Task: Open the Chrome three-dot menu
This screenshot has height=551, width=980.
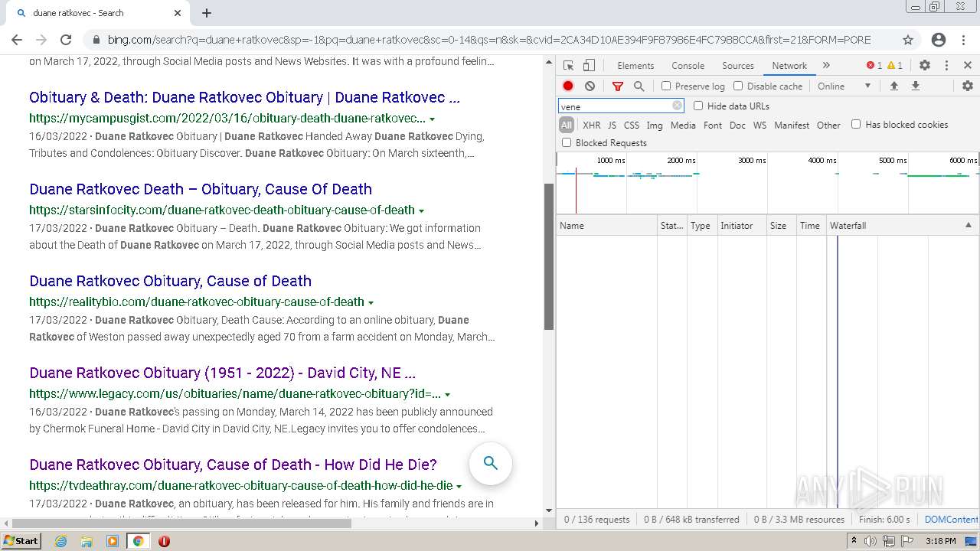Action: [964, 40]
